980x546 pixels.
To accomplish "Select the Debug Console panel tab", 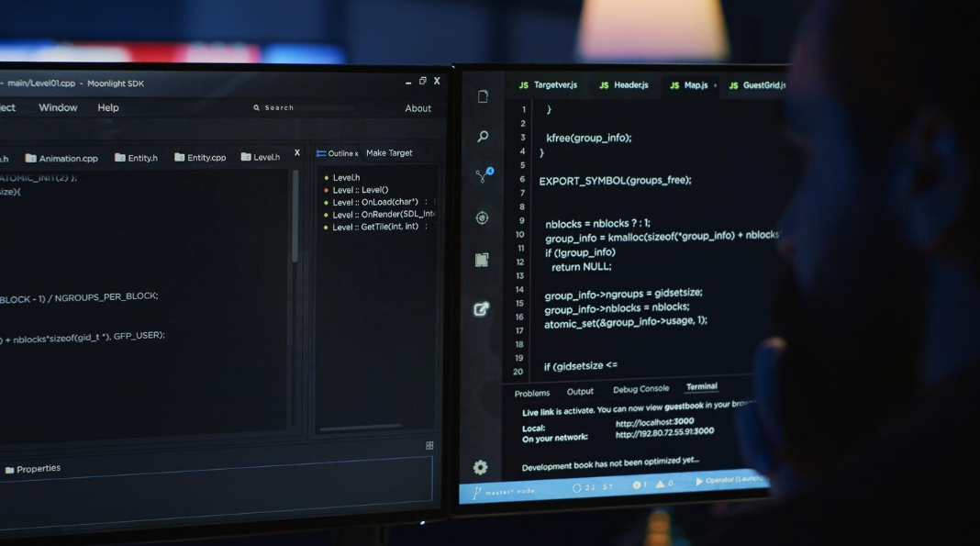I will [x=640, y=389].
